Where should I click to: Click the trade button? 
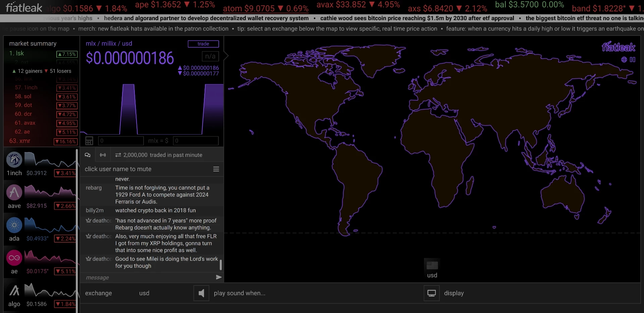pyautogui.click(x=203, y=44)
